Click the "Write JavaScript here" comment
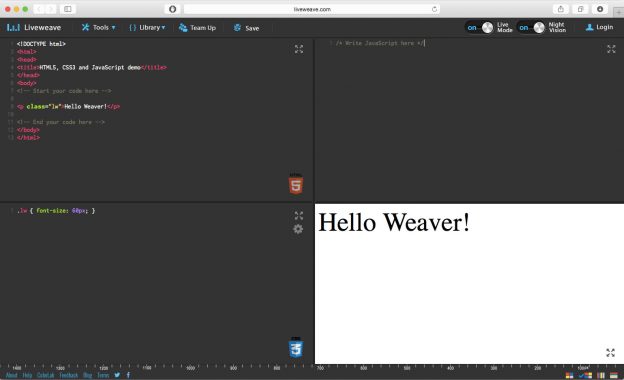Viewport: 624px width, 380px height. 380,43
